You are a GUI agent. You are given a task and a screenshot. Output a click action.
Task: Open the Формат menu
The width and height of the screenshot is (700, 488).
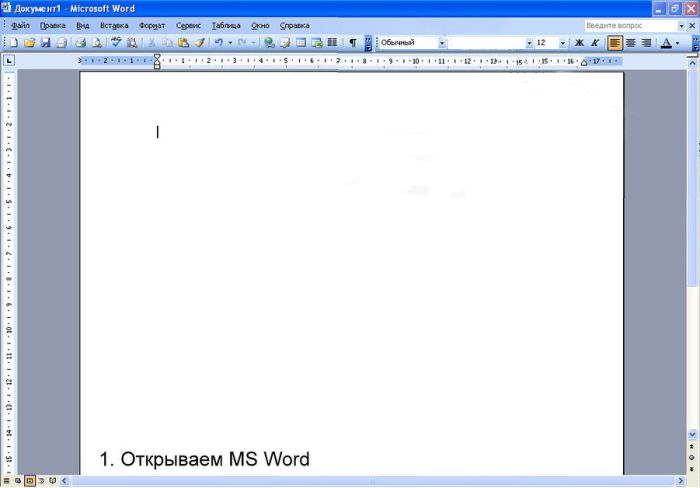pos(152,25)
